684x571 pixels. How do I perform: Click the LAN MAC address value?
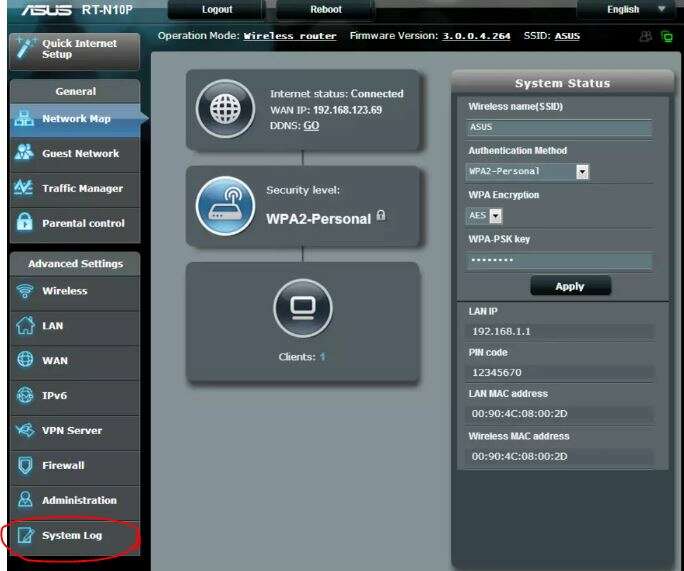coord(520,414)
